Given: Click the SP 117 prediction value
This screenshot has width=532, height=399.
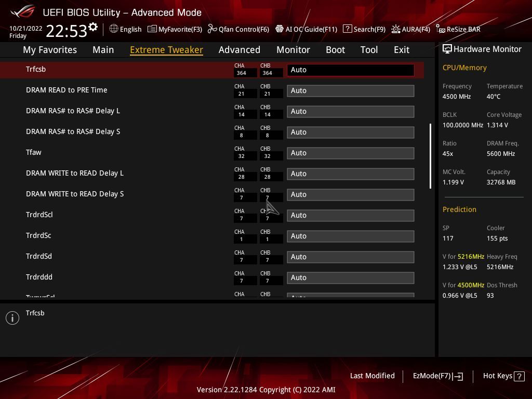Looking at the screenshot, I should pos(448,238).
